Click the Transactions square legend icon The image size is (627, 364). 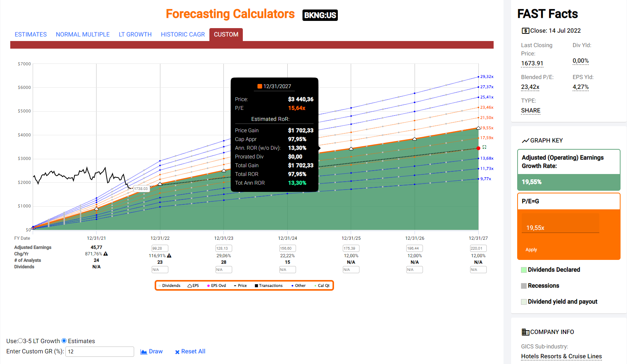click(x=256, y=286)
